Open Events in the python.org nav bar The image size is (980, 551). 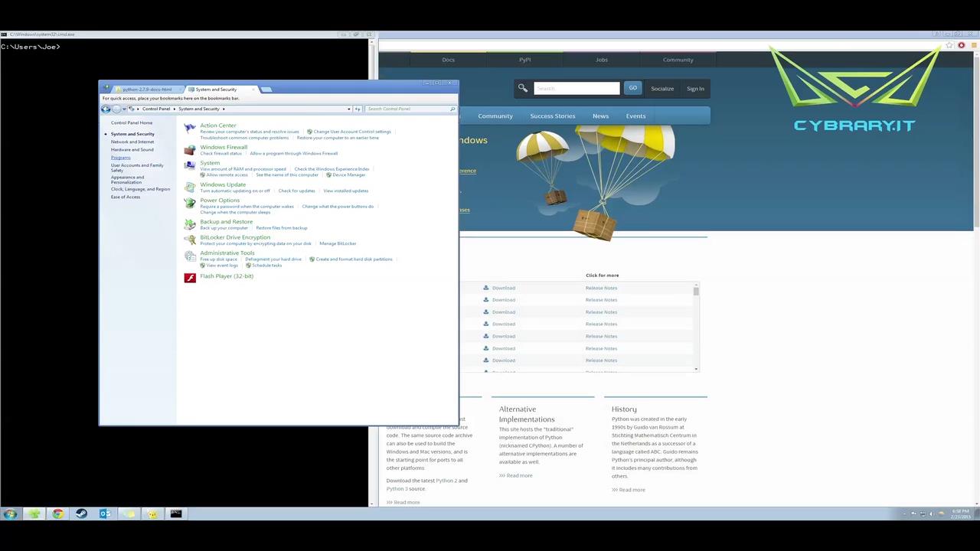635,116
